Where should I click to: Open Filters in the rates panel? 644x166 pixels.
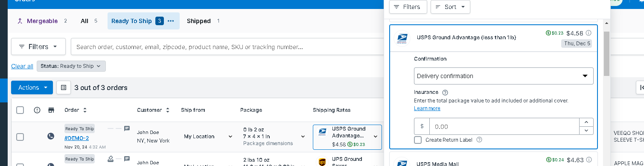(x=408, y=7)
